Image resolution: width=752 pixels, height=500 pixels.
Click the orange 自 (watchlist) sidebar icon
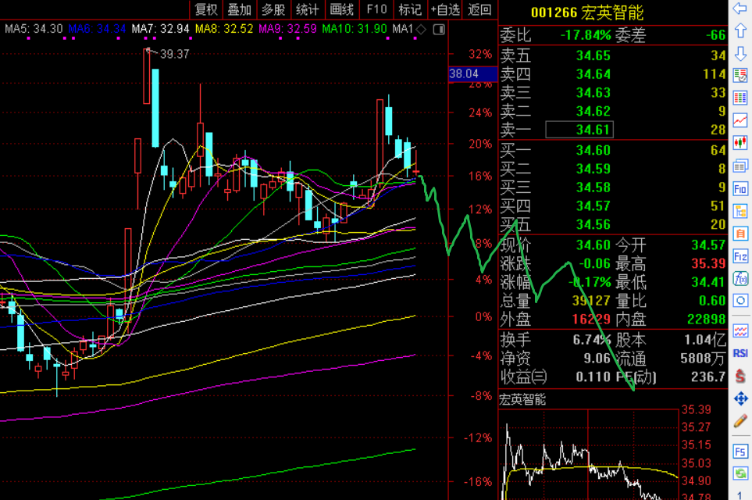click(x=740, y=234)
